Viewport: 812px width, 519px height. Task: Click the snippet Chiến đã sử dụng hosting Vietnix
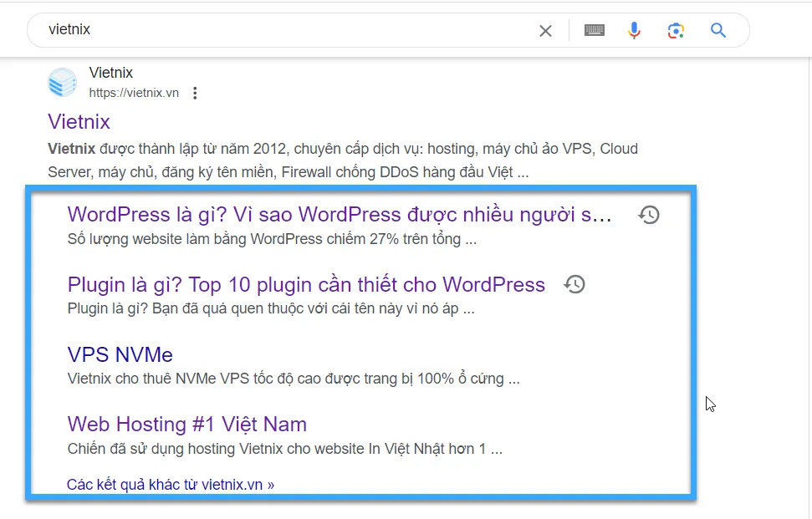[285, 449]
